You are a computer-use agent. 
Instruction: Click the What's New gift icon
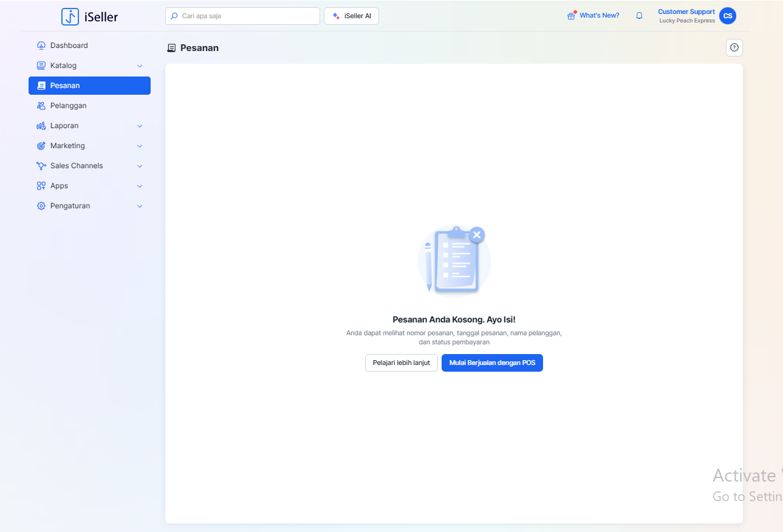(571, 16)
